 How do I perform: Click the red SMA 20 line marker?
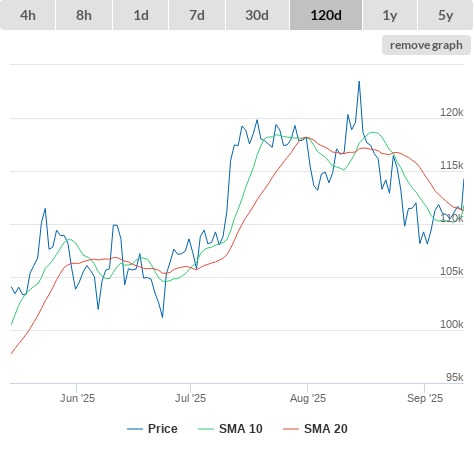[x=291, y=429]
